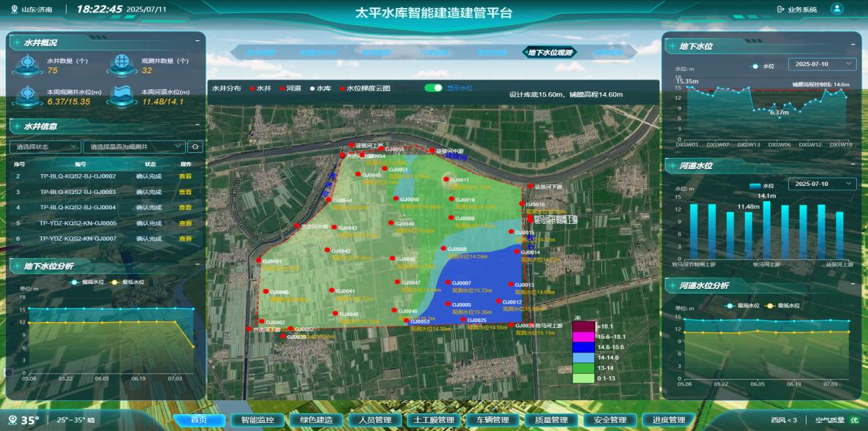The image size is (868, 431).
Task: Click 查看 link for TP-YDZ-KQS2-KN-GJ0007
Action: 186,239
